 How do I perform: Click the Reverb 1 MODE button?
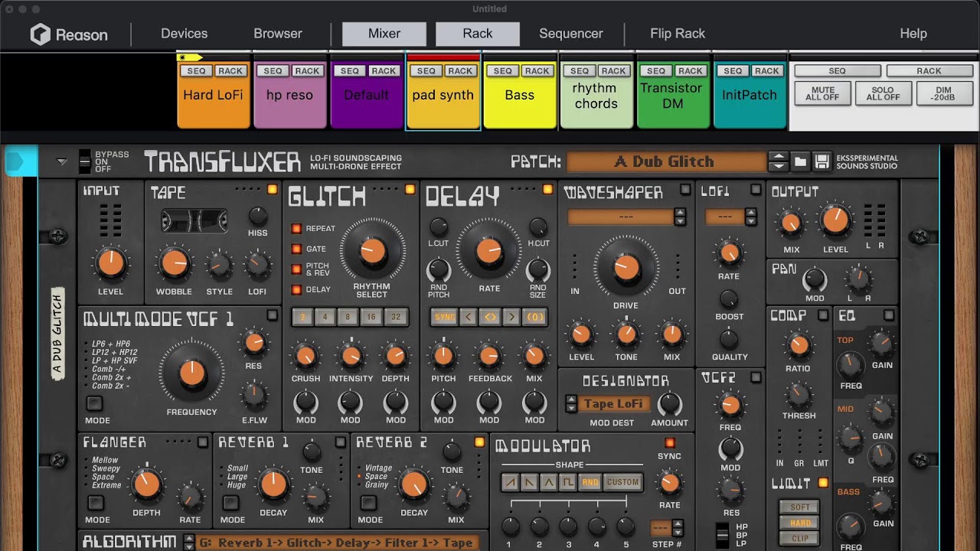pos(230,504)
